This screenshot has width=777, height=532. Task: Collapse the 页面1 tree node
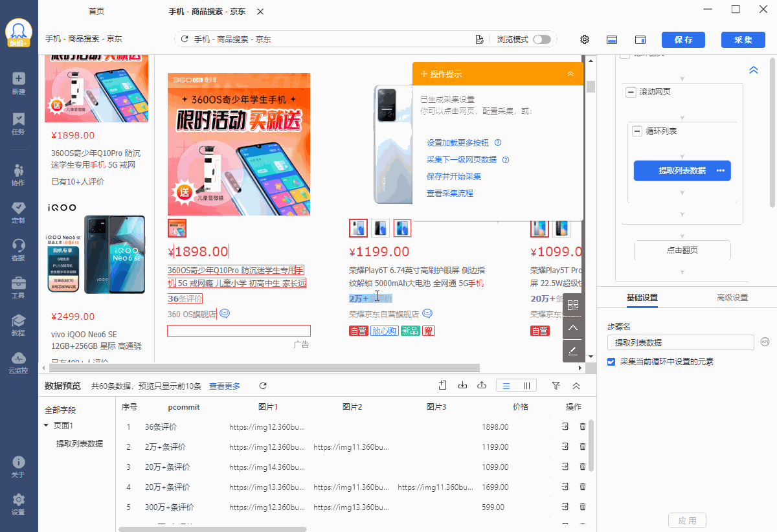click(x=46, y=426)
